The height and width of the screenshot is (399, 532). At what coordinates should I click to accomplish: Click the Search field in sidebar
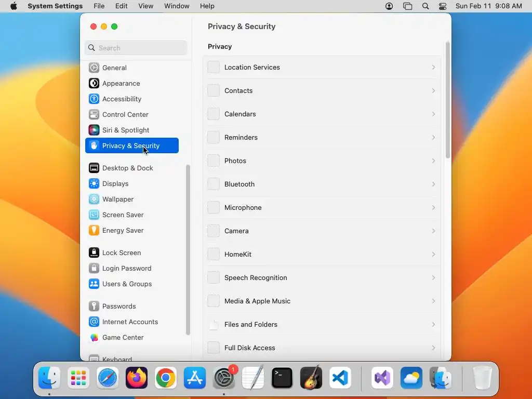point(136,48)
